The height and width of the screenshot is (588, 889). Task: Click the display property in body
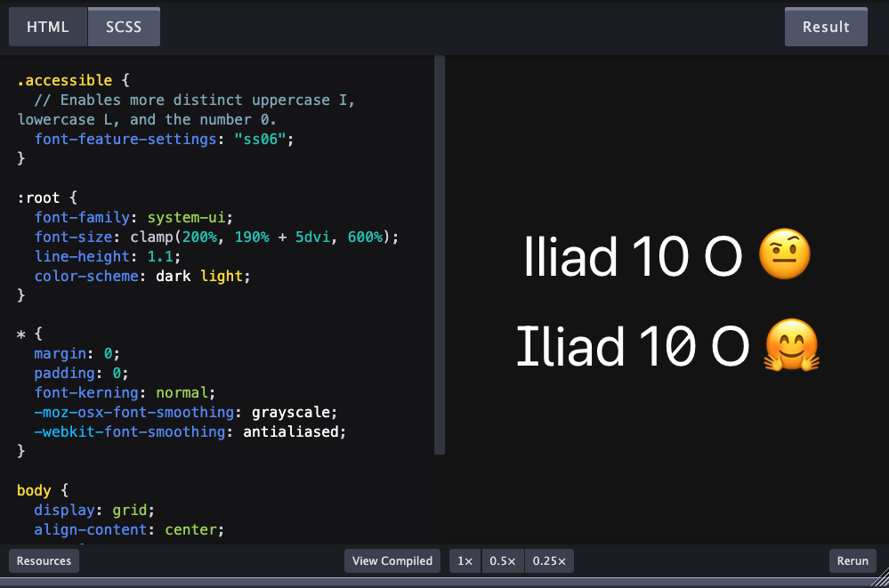[64, 511]
